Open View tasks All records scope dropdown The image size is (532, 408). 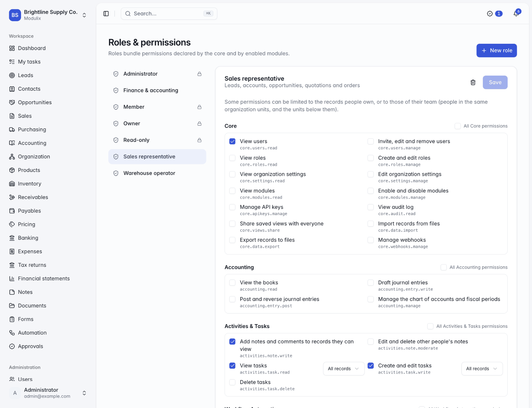(x=344, y=369)
